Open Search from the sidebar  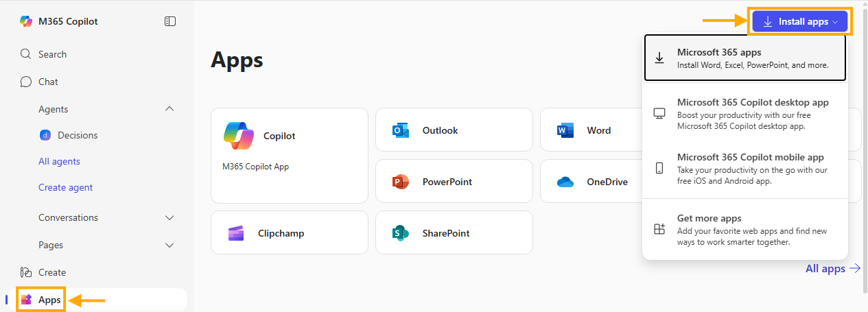click(52, 54)
